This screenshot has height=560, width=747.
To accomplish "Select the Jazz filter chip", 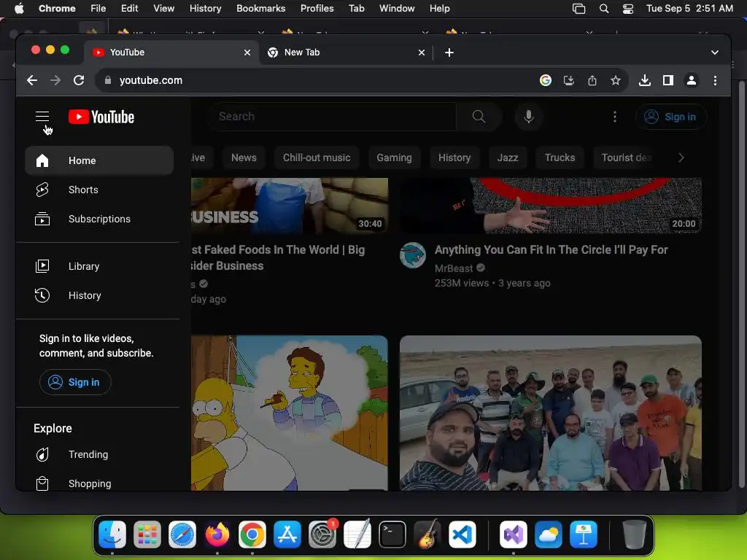I will coord(508,157).
